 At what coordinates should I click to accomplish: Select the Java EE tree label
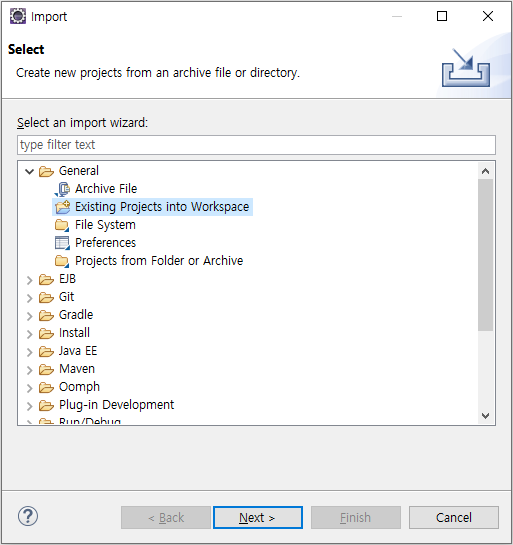78,351
